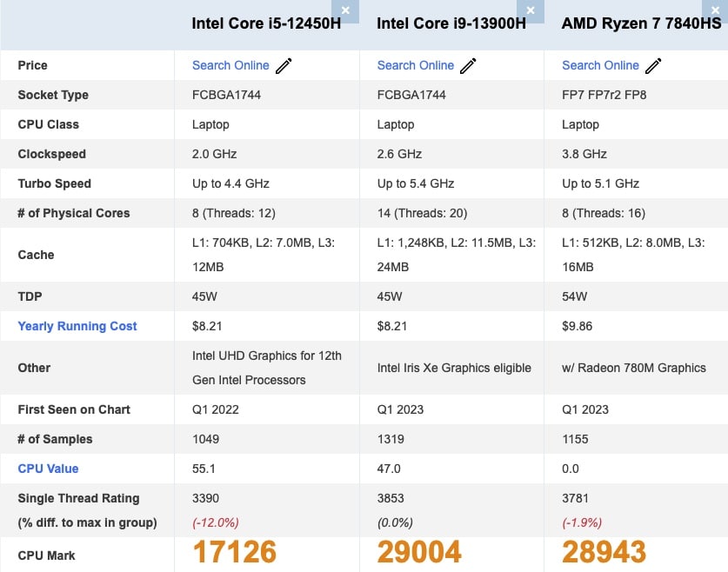This screenshot has height=572, width=728.
Task: Remove Intel Core i9-13900H column with X
Action: 531,10
